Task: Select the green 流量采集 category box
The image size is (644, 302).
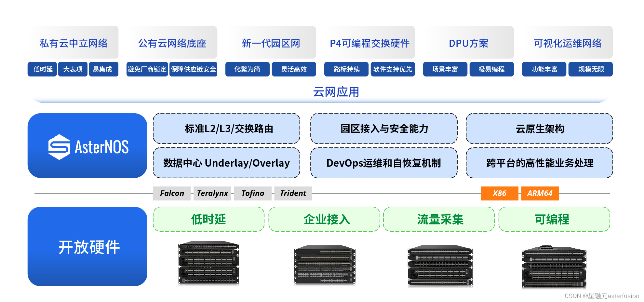Action: [x=439, y=219]
